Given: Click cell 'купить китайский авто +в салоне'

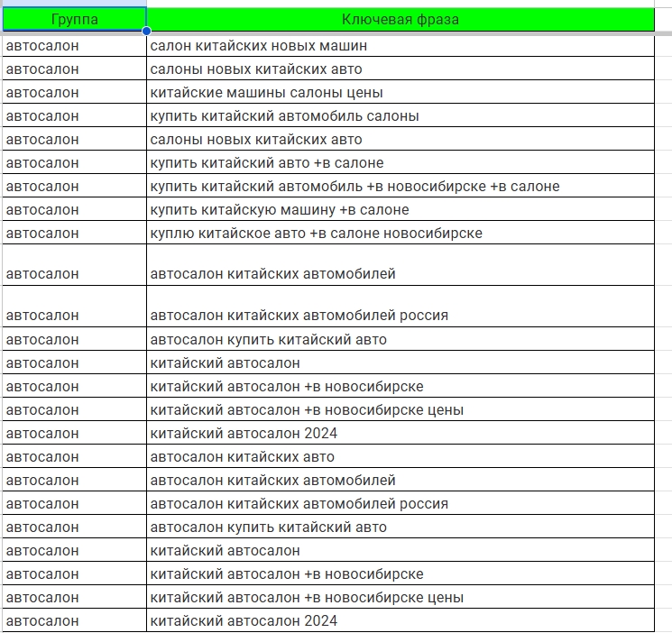Looking at the screenshot, I should [400, 163].
